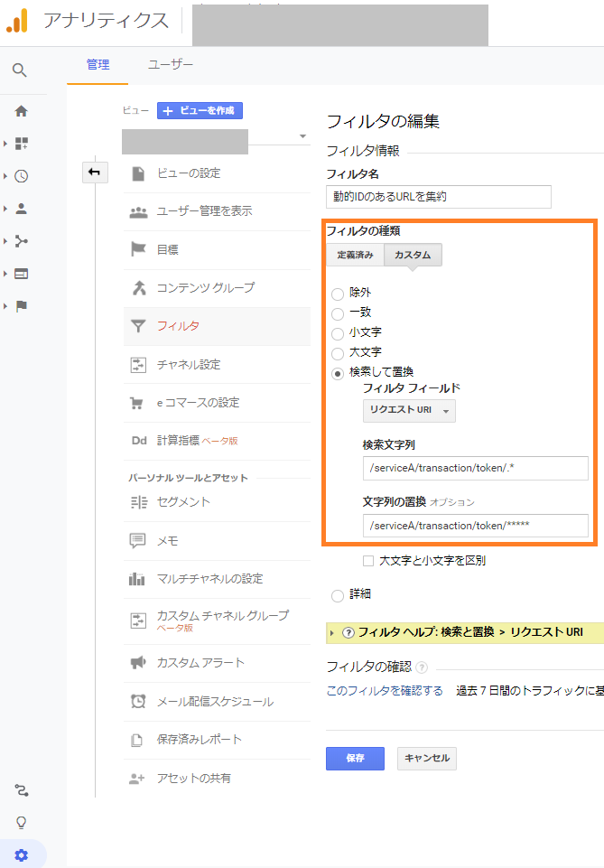Screen dimensions: 604x868
Task: Open the view selector dropdown arrow
Action: (x=302, y=137)
